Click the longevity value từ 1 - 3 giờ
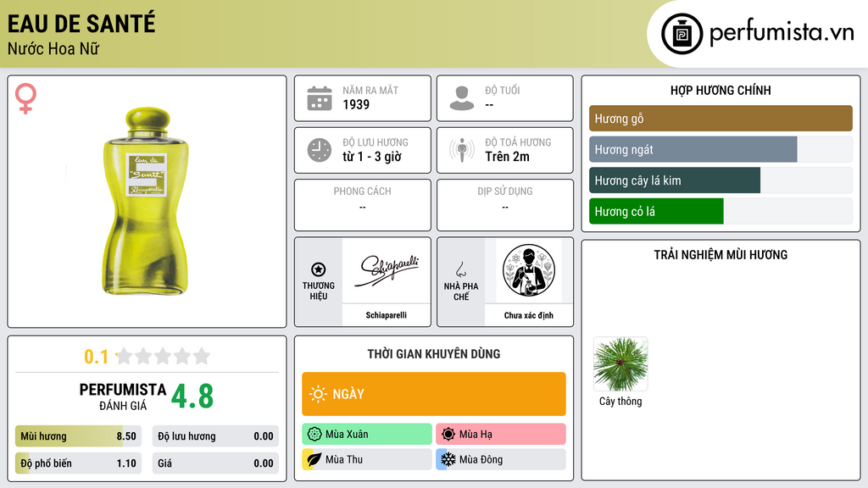The image size is (868, 488). 372,157
